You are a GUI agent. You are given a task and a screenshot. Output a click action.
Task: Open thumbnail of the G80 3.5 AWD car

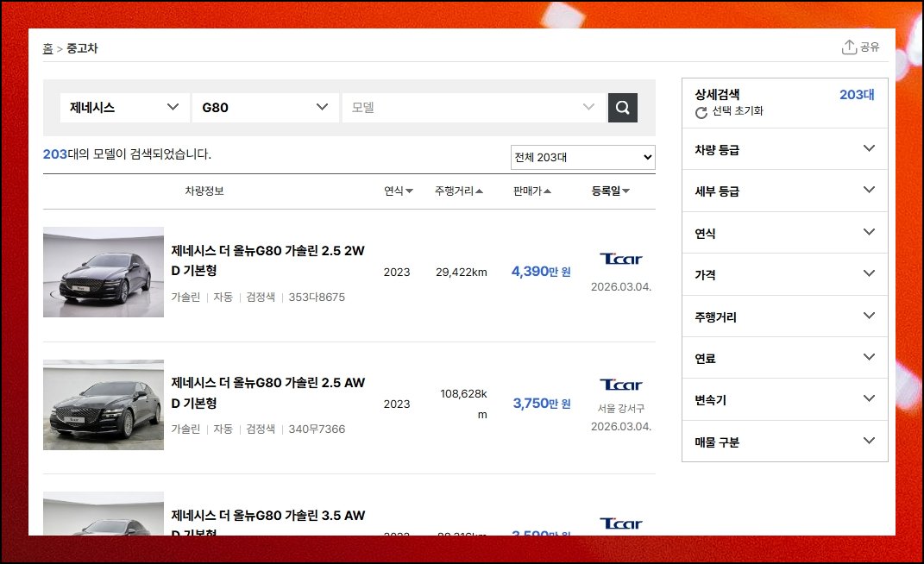104,513
